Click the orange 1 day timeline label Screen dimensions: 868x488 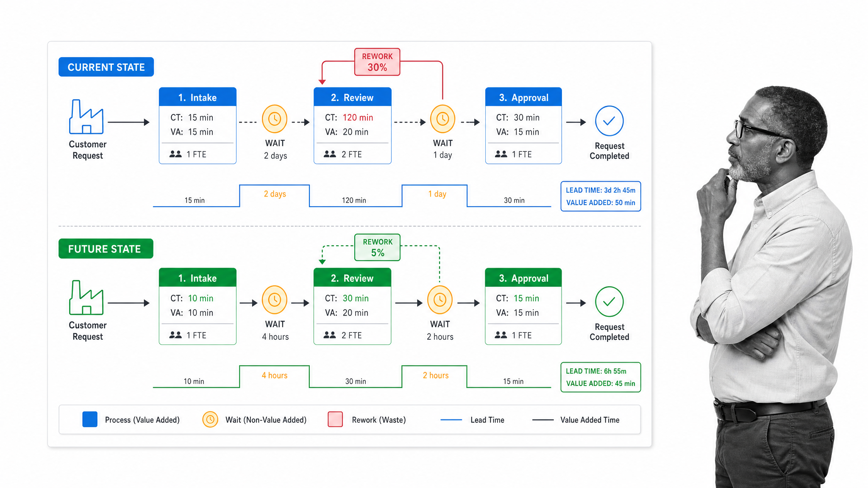pos(437,194)
